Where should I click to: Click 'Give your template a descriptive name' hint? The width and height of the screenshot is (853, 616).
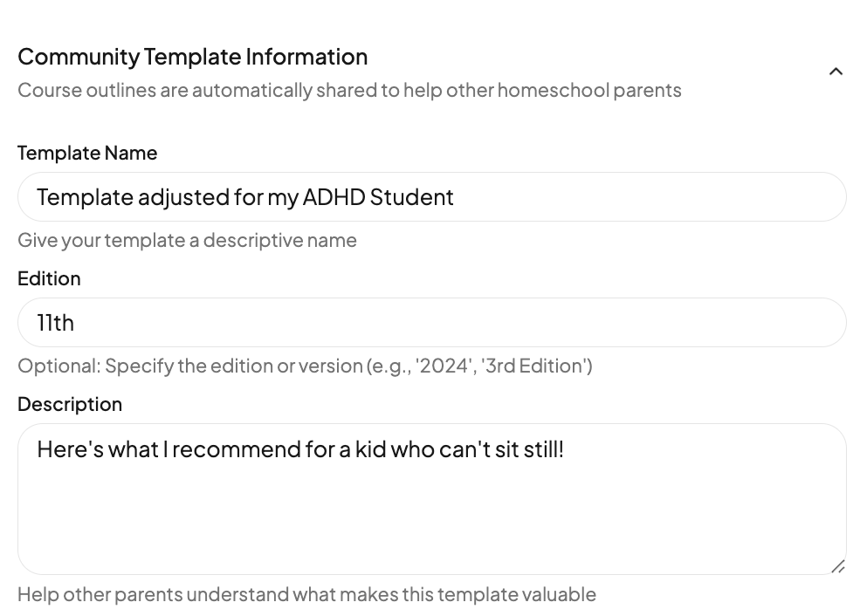(187, 240)
